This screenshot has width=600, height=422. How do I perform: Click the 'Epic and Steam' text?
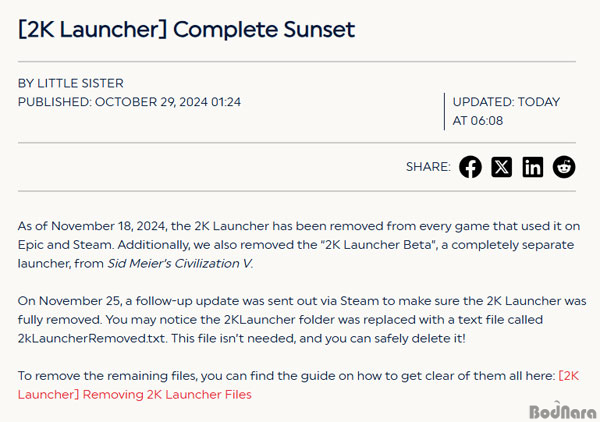[x=65, y=245]
